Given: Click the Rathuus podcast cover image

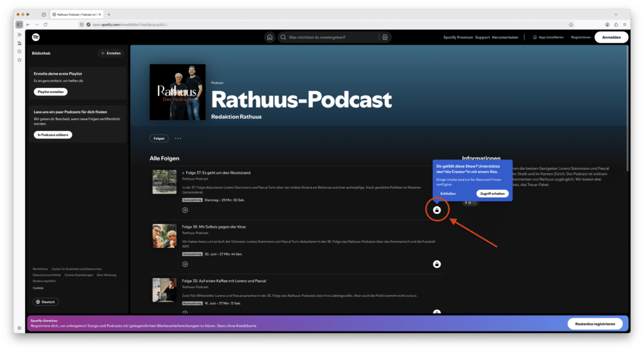Looking at the screenshot, I should pos(177,92).
